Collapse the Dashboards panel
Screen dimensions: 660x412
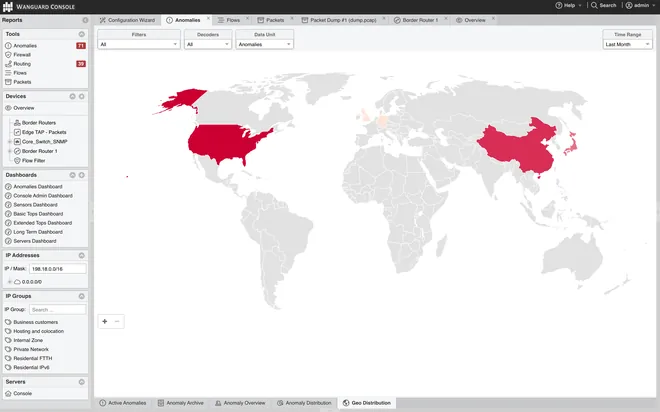72,175
